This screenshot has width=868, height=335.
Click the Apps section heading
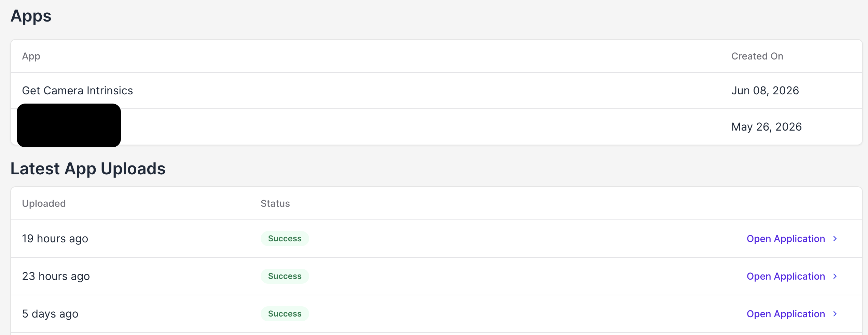(x=31, y=16)
